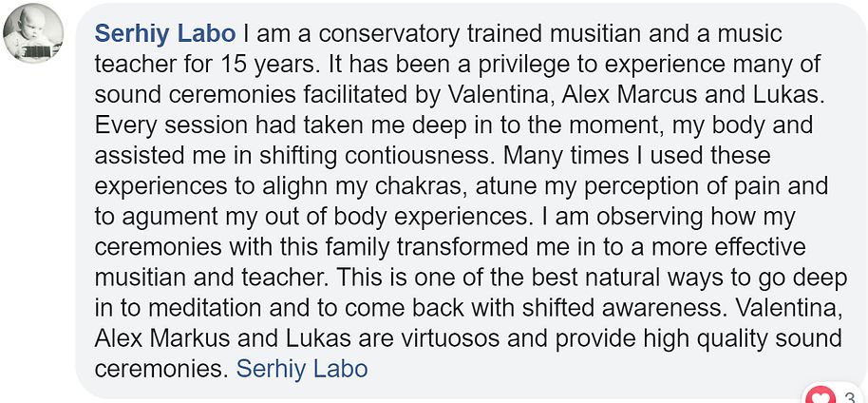Open the bold Serhiy Labo author name

(165, 34)
